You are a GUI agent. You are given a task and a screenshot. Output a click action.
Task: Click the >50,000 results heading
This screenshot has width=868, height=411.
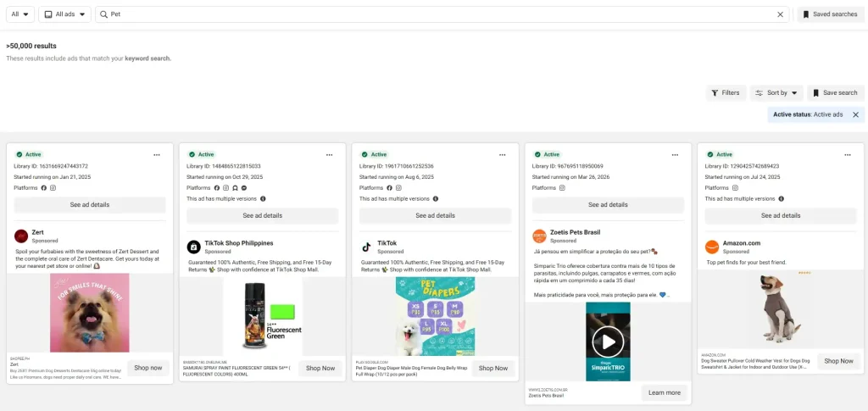click(x=31, y=46)
